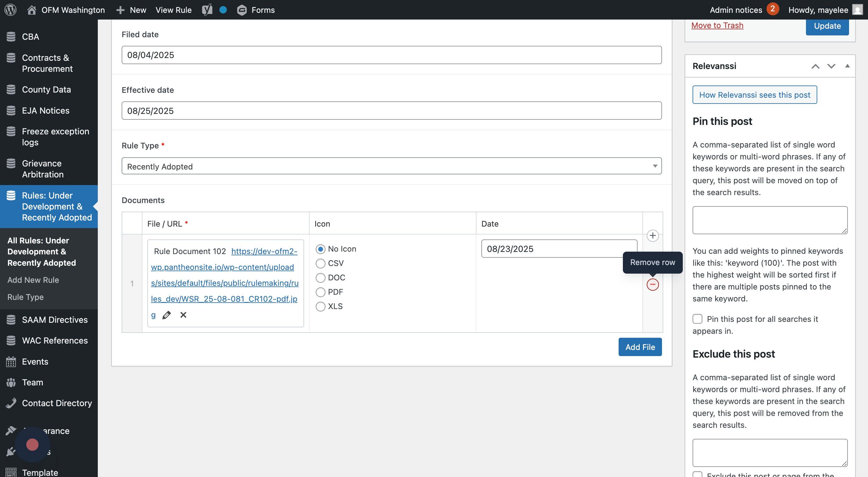Click the Admin notices badge showing 2
The height and width of the screenshot is (477, 868).
click(x=772, y=9)
